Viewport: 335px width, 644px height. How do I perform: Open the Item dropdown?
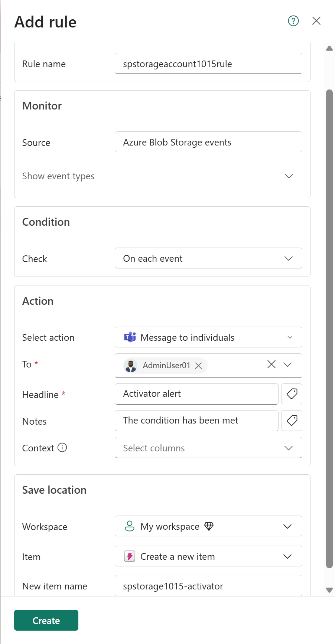208,556
